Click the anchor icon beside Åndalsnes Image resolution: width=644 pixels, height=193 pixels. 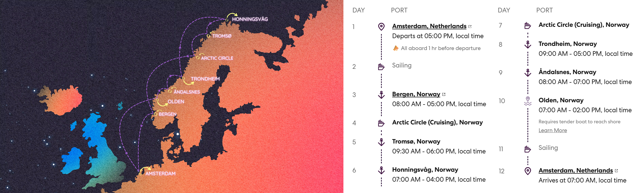coord(528,73)
